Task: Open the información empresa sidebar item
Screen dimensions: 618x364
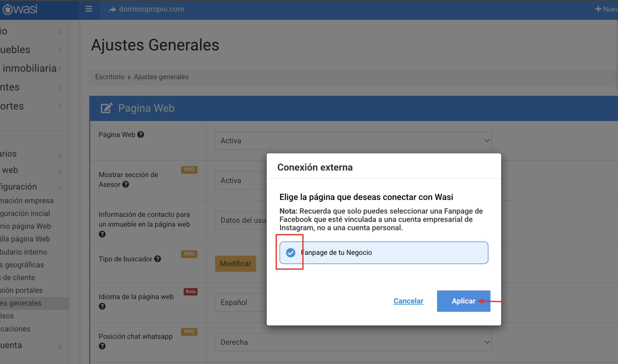Action: pos(27,201)
